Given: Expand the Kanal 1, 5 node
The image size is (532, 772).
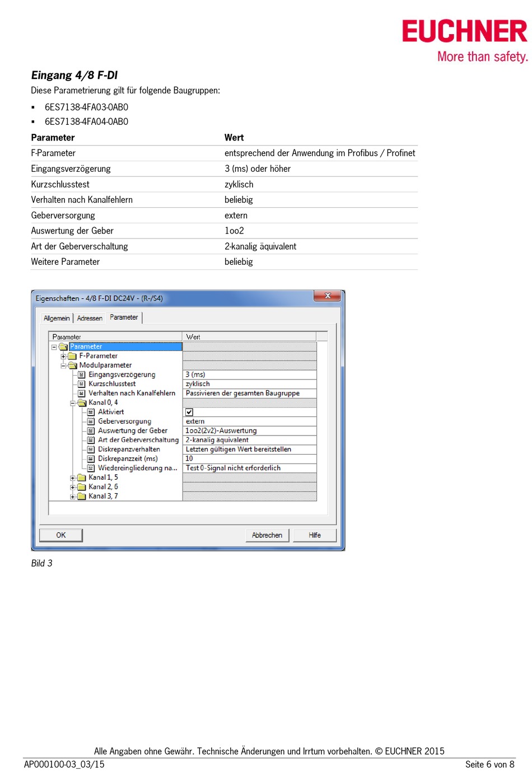Looking at the screenshot, I should coord(73,478).
